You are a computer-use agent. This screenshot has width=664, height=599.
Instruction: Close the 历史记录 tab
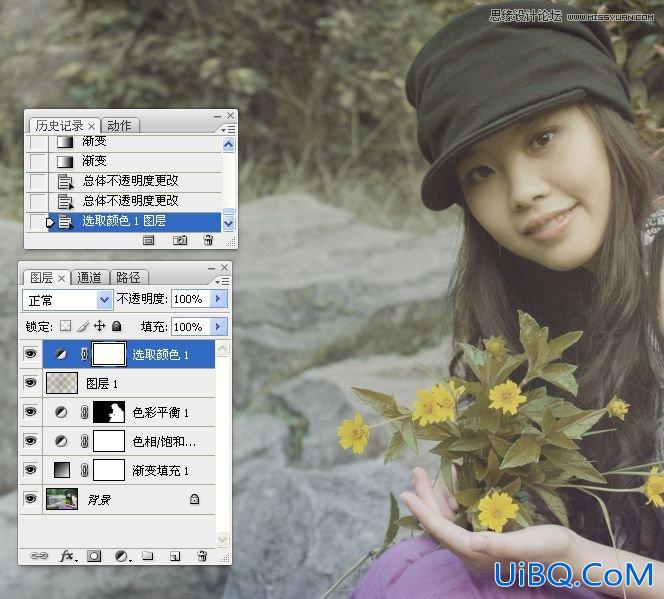click(91, 126)
